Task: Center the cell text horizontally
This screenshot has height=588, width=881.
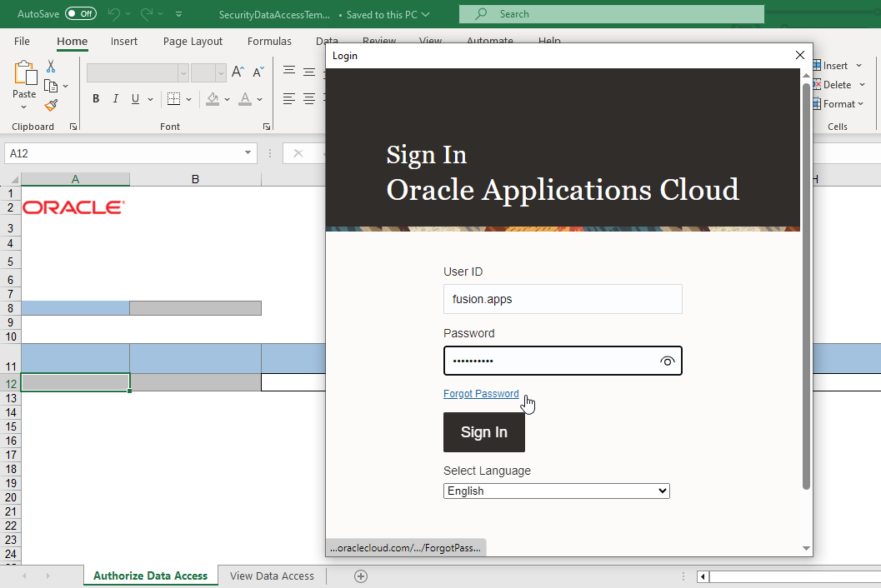Action: point(309,99)
